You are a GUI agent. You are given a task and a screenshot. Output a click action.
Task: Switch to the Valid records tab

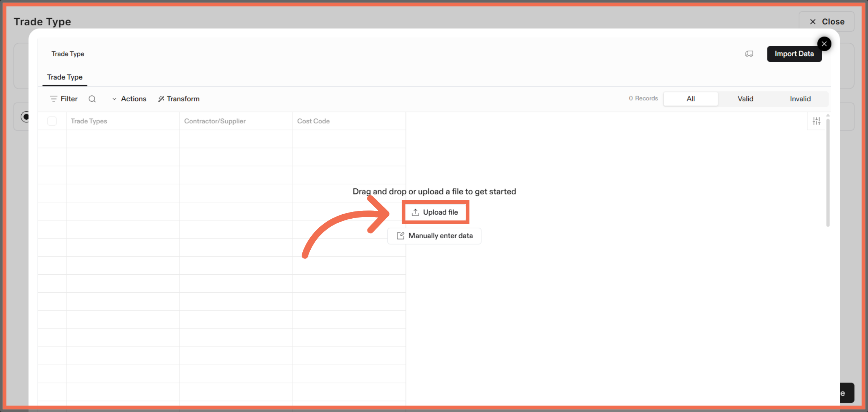coord(745,99)
